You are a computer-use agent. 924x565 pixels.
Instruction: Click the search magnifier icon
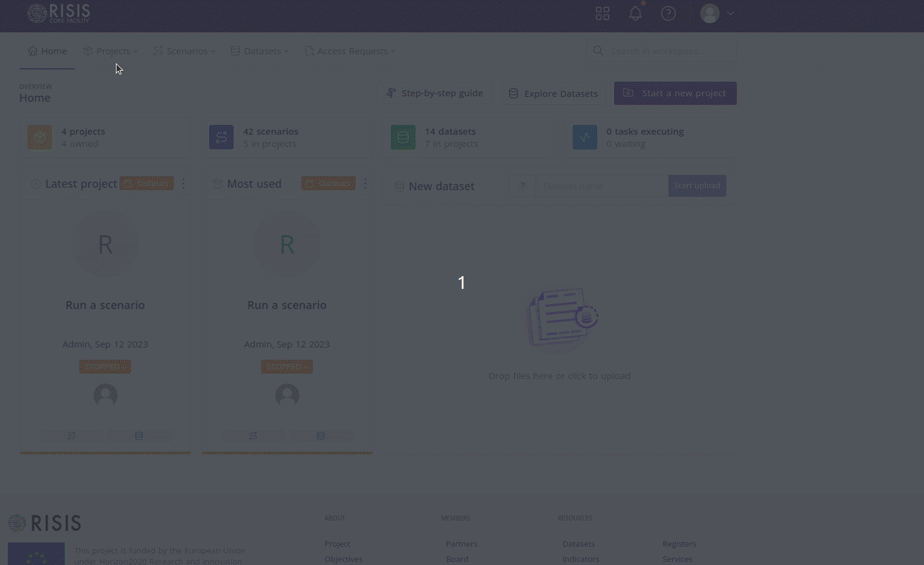tap(598, 51)
